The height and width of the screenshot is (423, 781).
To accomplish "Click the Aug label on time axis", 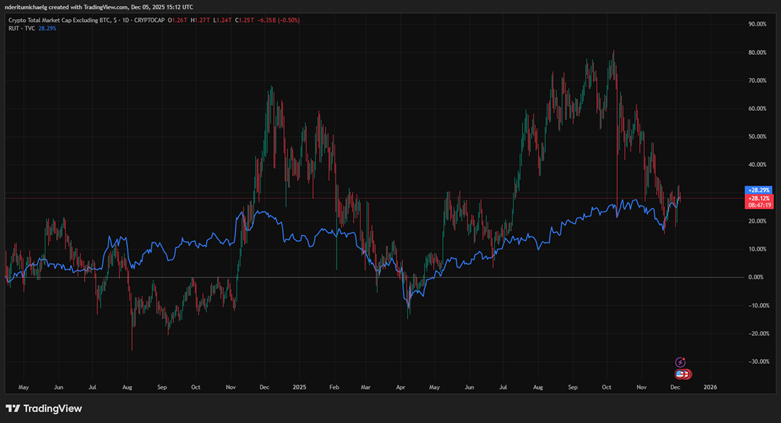I will click(127, 386).
